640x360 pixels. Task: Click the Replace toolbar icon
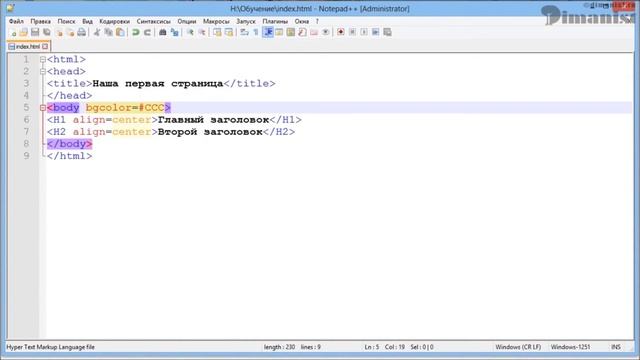174,32
